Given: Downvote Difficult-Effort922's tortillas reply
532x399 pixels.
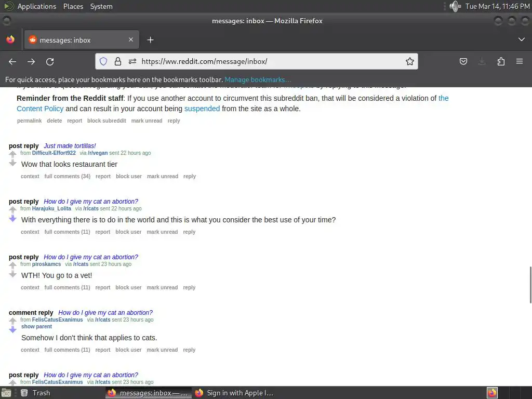Looking at the screenshot, I should 12,163.
